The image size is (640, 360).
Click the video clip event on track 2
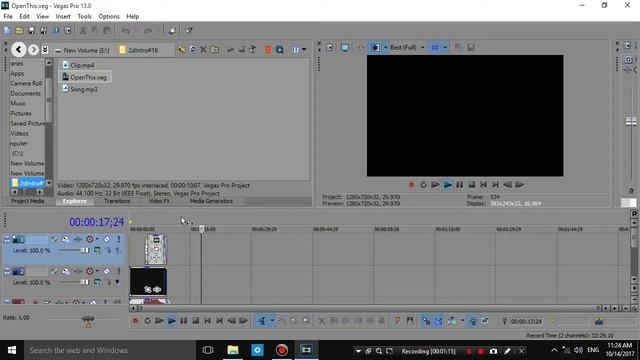[x=148, y=282]
